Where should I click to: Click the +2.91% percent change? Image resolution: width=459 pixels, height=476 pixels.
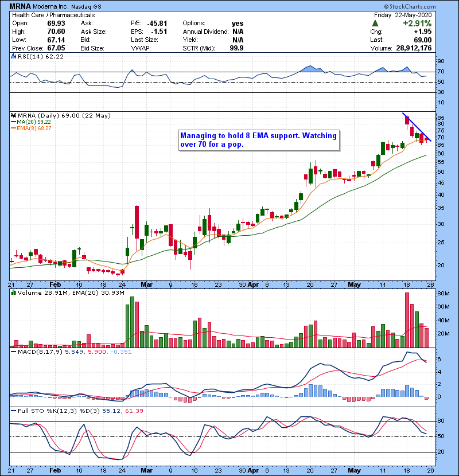(417, 24)
